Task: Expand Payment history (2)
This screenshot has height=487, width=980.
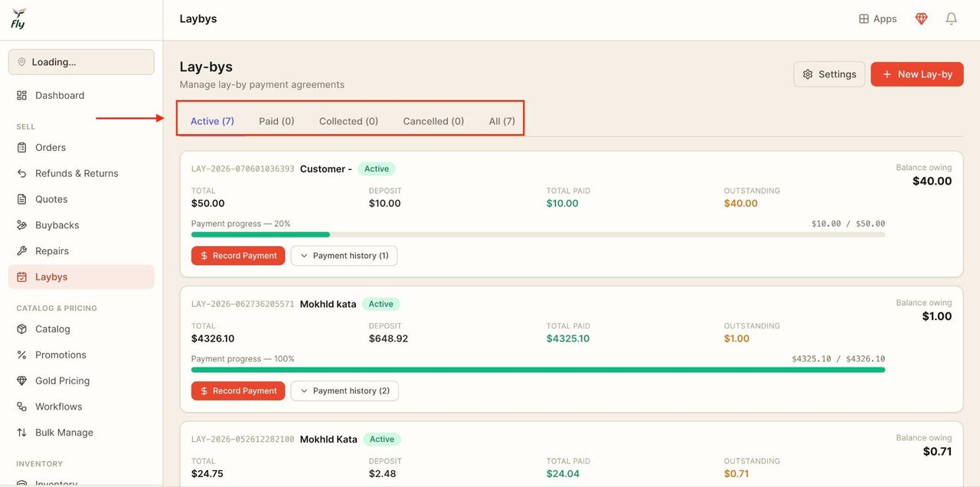Action: pyautogui.click(x=345, y=391)
